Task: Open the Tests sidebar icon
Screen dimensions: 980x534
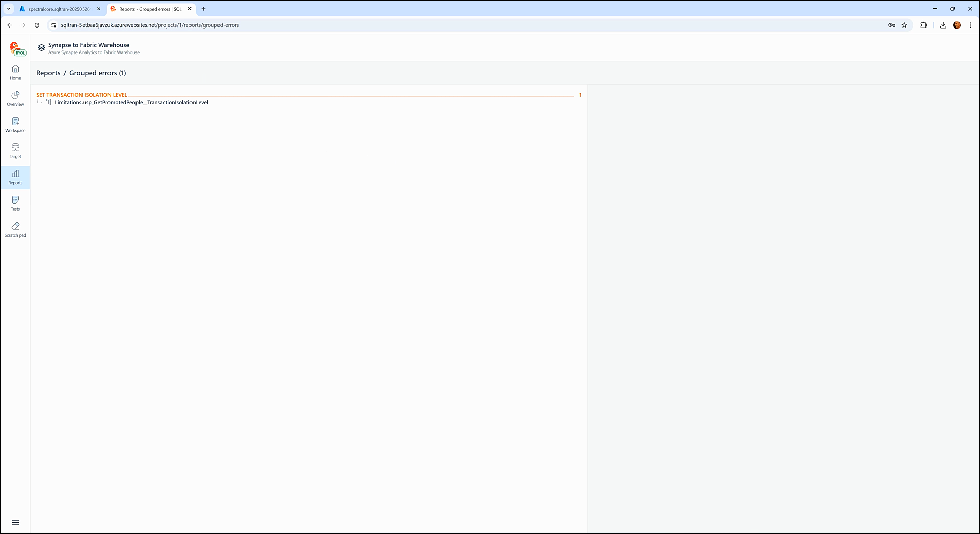Action: pos(15,203)
